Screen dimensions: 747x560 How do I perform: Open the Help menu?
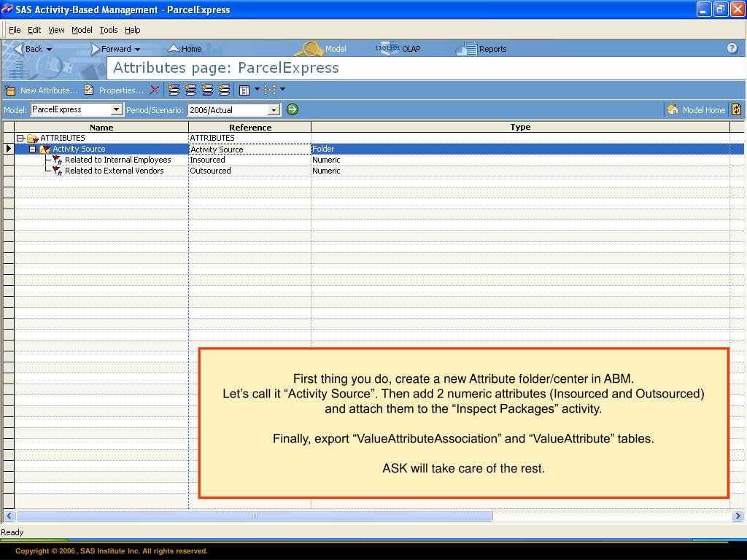[x=133, y=30]
